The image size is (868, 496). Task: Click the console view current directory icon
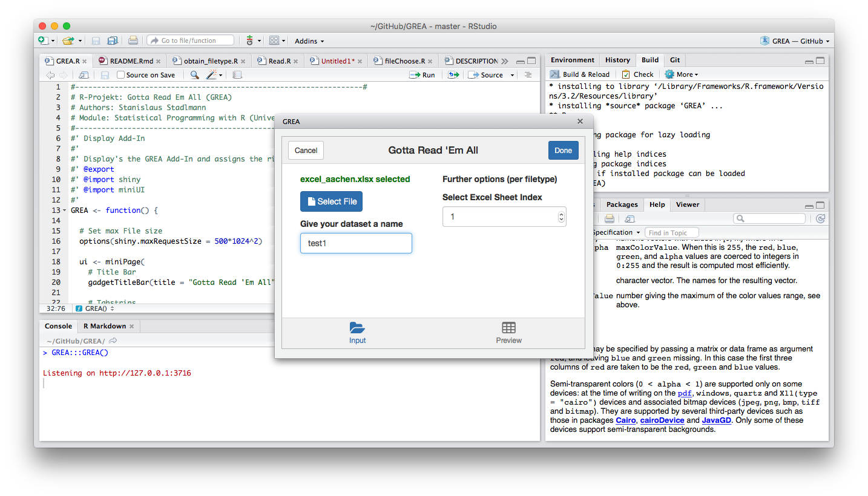point(113,341)
